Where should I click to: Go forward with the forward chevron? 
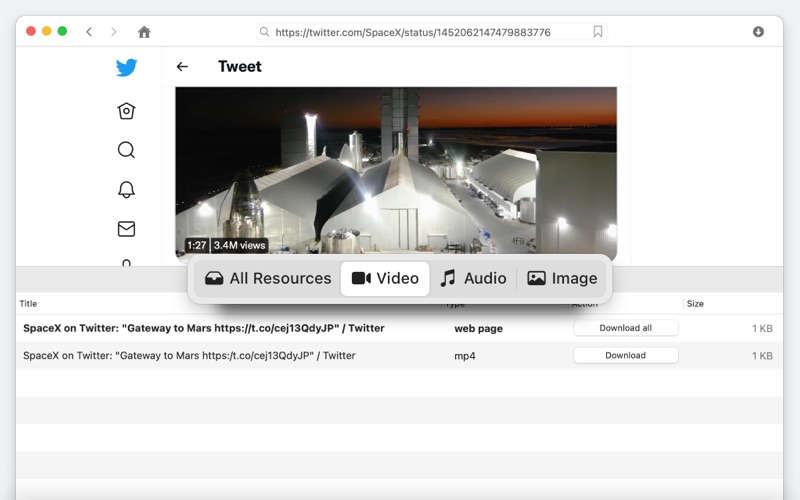[x=113, y=32]
